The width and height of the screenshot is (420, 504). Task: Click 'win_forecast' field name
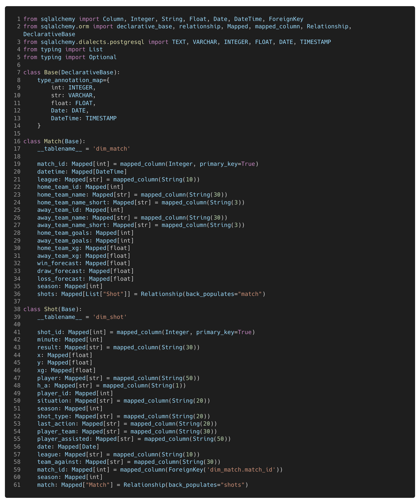[58, 263]
